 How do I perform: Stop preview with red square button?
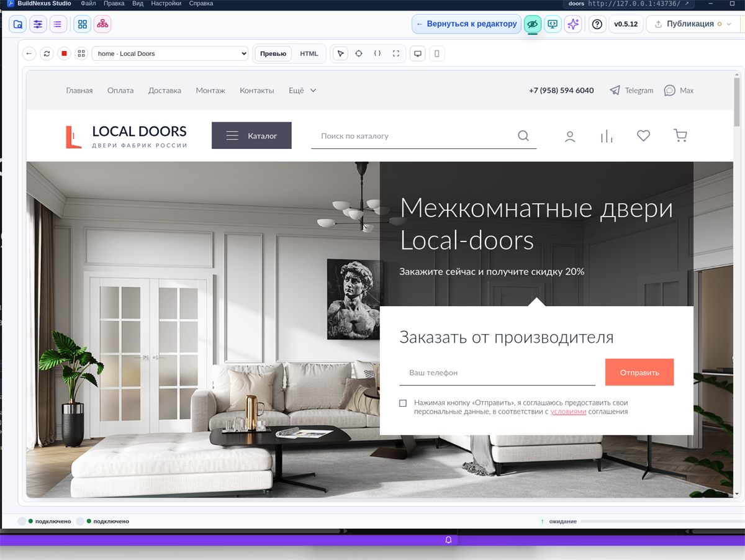tap(64, 53)
